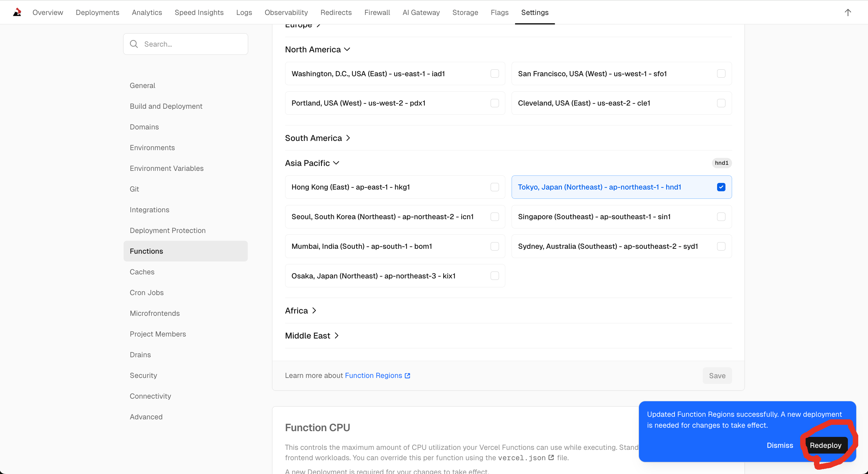Open the Deployments tab

coord(97,12)
